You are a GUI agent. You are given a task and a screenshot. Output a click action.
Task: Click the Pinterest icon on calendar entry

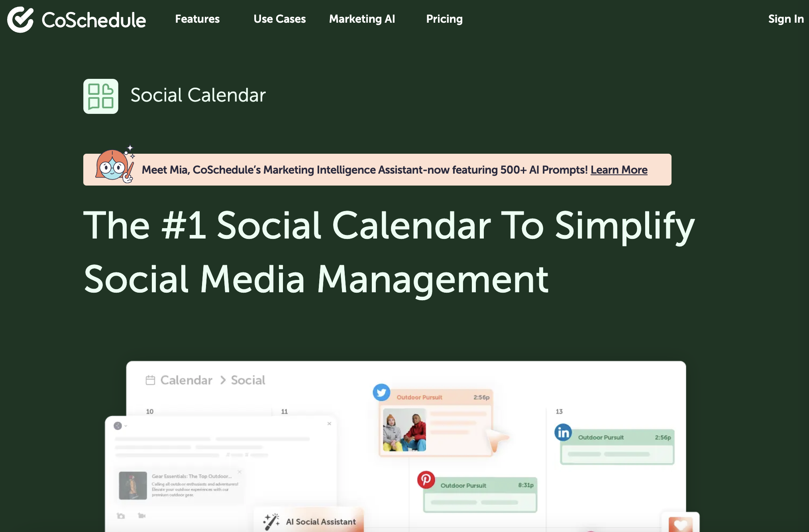click(425, 480)
